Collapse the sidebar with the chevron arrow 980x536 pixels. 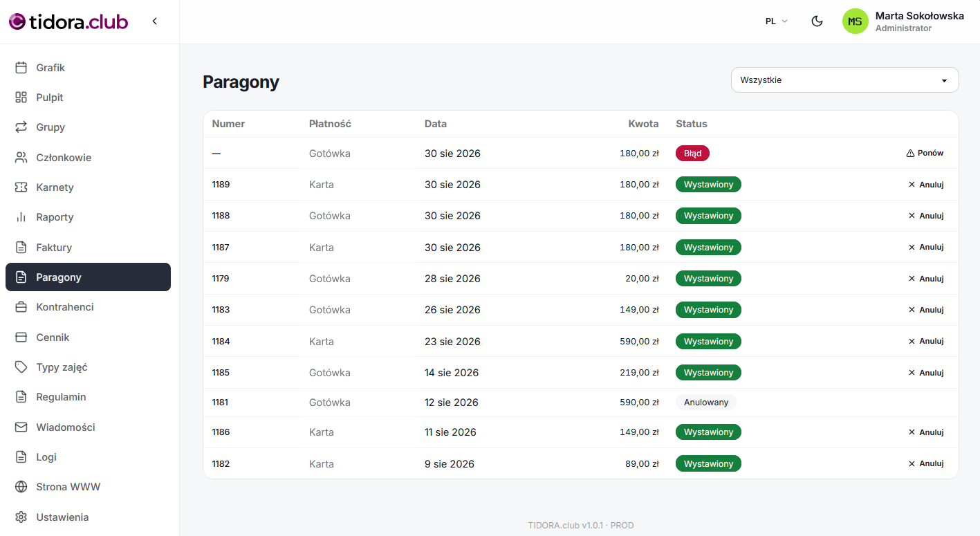click(155, 21)
